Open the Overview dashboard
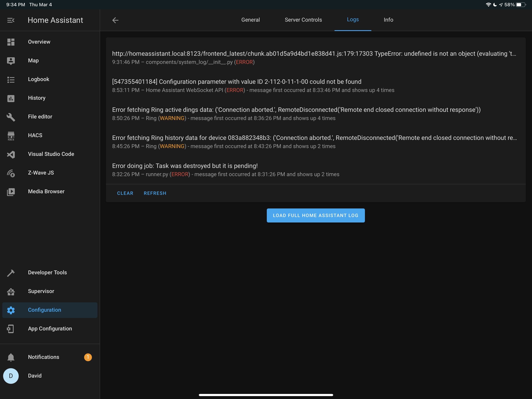 click(x=39, y=42)
